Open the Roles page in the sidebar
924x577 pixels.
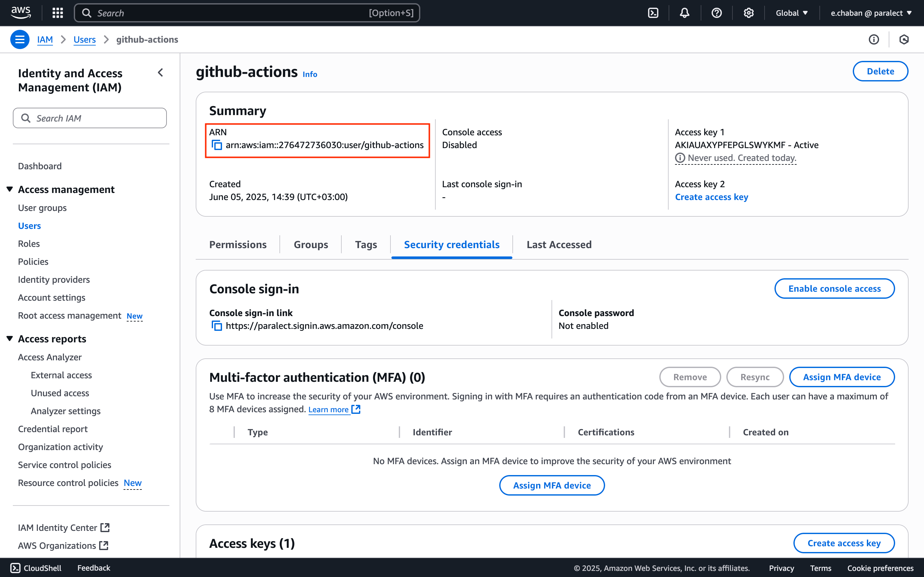tap(29, 244)
